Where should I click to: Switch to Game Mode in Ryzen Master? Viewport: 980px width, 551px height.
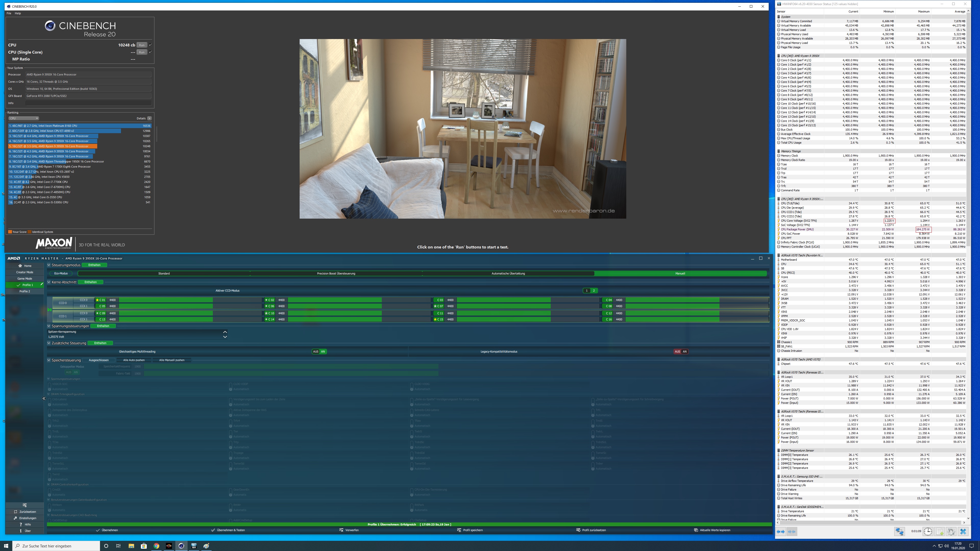tap(25, 278)
